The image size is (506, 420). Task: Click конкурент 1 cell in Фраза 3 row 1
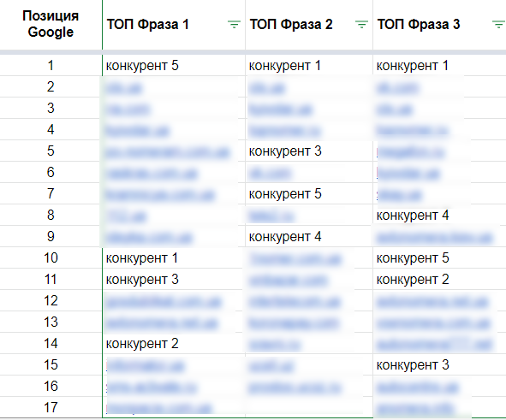[x=413, y=66]
